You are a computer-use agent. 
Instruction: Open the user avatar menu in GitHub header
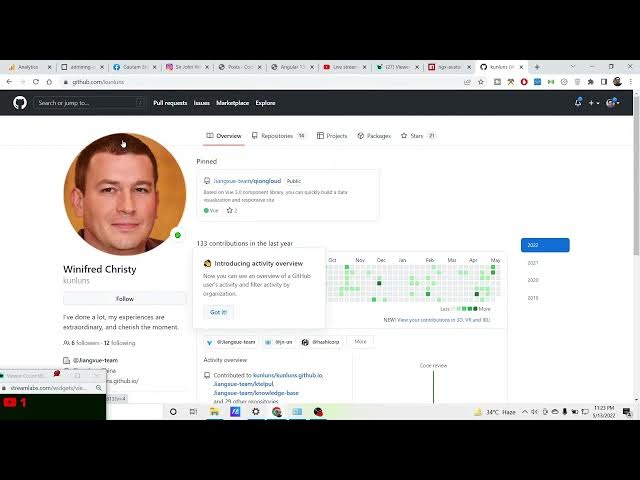coord(613,103)
